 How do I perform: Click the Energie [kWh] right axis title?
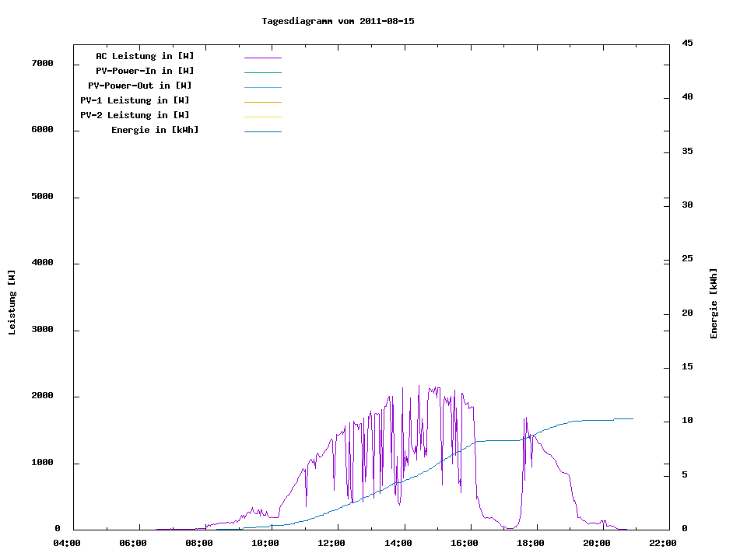click(714, 303)
